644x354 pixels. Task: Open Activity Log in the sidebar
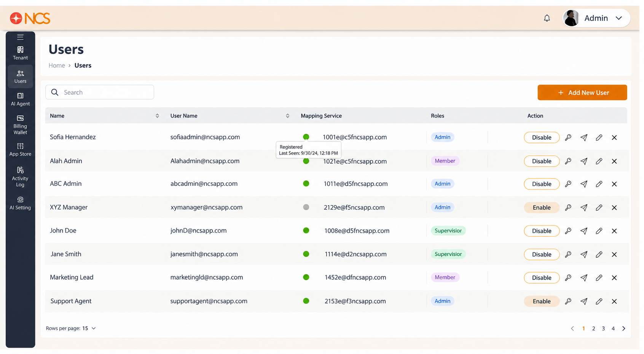pos(20,177)
